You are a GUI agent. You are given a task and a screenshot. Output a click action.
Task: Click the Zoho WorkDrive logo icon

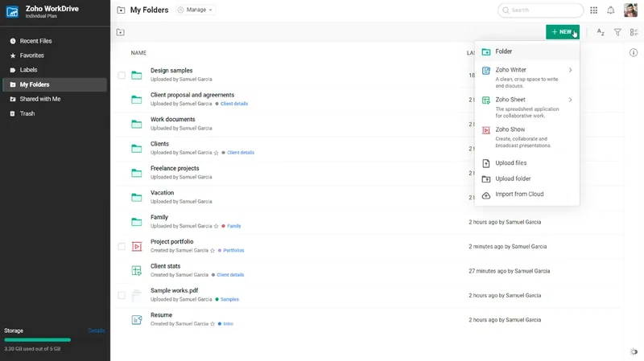tap(12, 11)
